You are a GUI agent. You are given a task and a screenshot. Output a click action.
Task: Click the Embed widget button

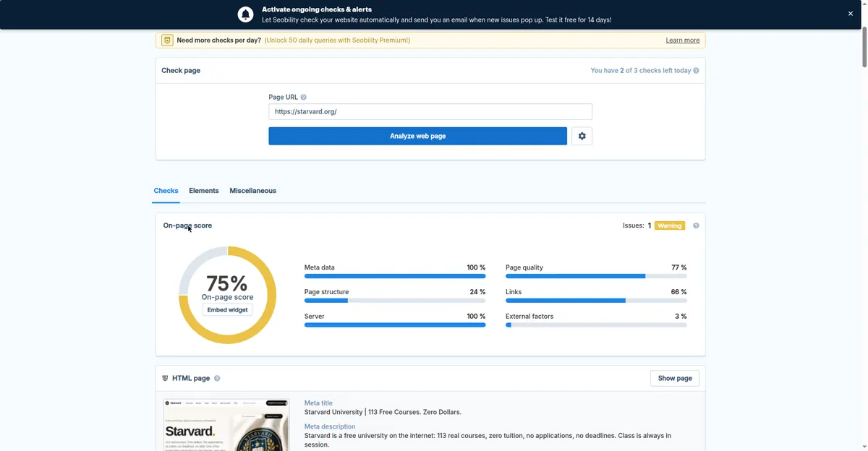pos(228,310)
